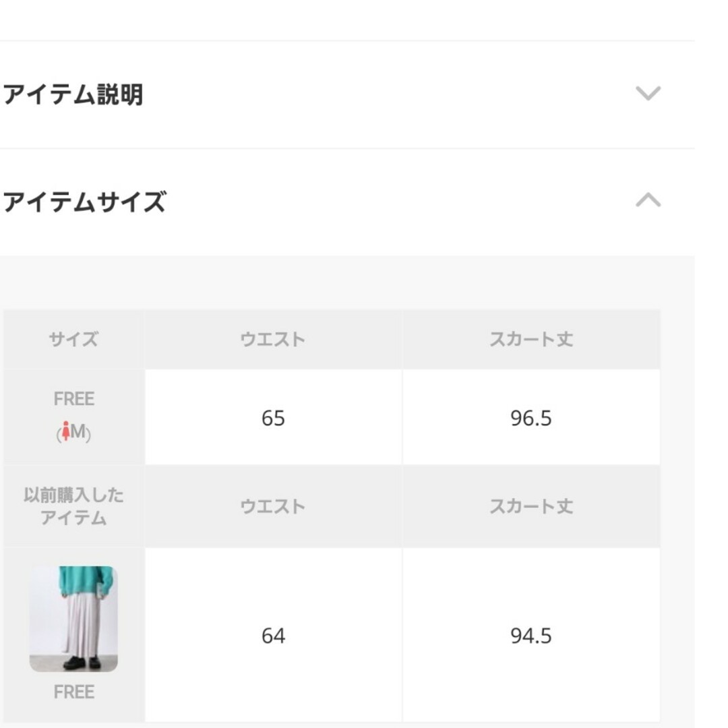Select purchased item length value 94.5
Viewport: 728px width, 728px height.
tap(531, 636)
